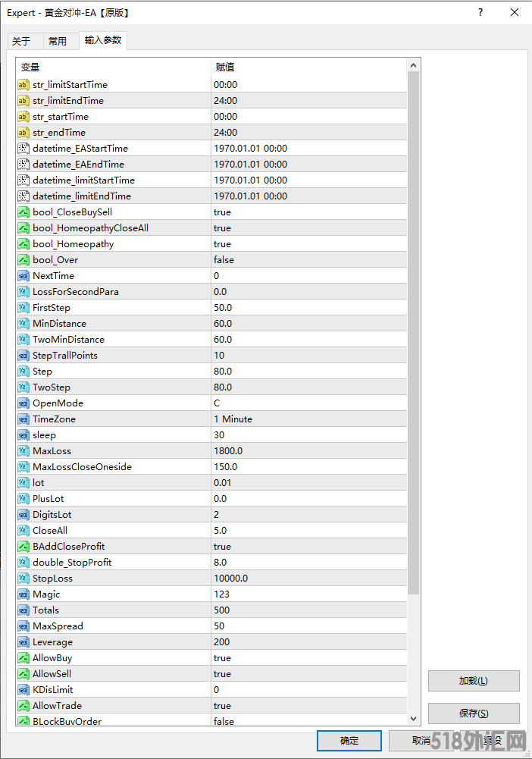Click the scrollbar down arrow in parameter list
Viewport: 532px width, 759px height.
[x=414, y=719]
